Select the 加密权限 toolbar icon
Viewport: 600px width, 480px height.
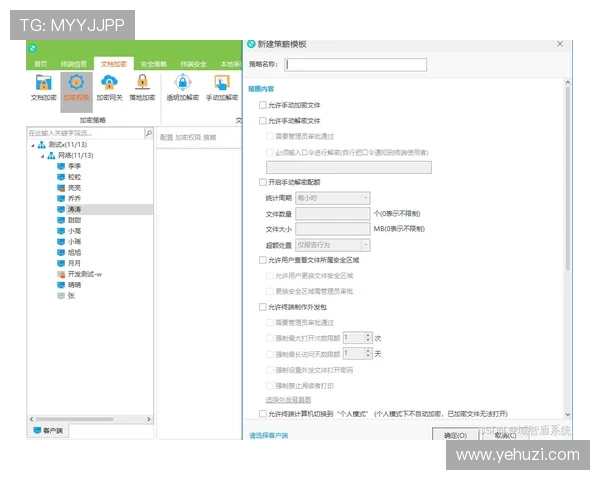pos(76,86)
